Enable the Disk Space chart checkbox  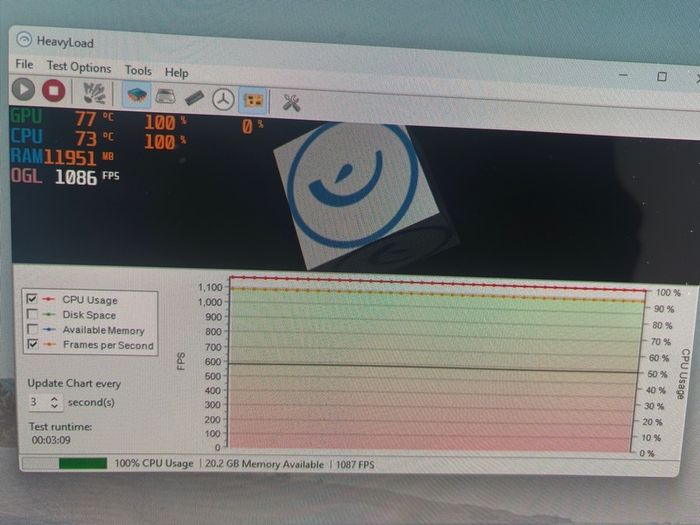point(32,313)
